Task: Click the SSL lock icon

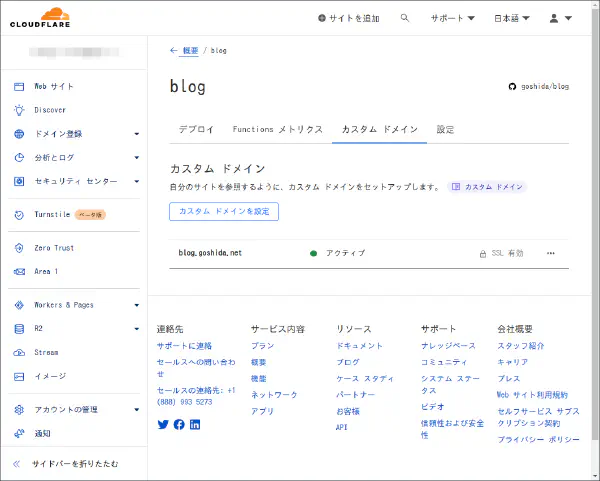Action: click(x=483, y=253)
